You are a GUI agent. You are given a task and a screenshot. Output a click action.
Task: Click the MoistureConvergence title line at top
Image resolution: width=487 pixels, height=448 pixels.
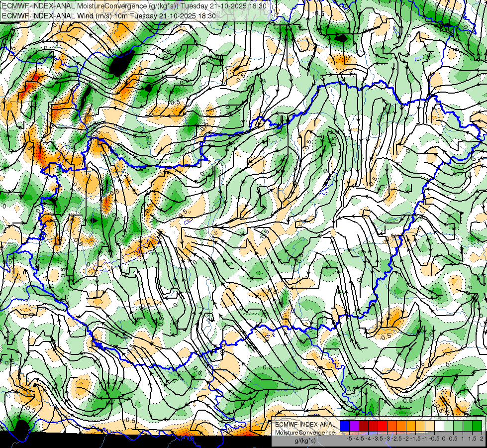coord(134,6)
